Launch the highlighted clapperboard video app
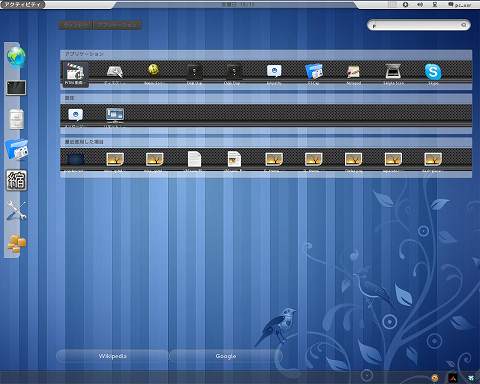480x384 pixels. click(x=75, y=74)
